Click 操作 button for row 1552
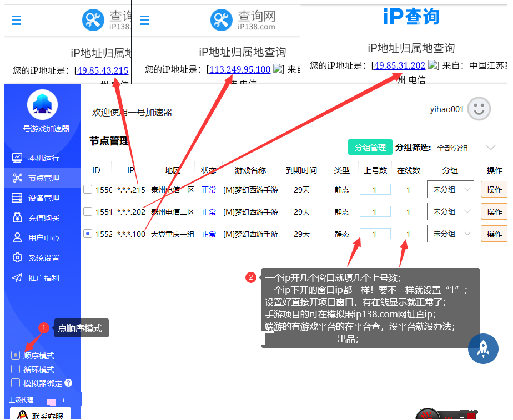 point(494,234)
